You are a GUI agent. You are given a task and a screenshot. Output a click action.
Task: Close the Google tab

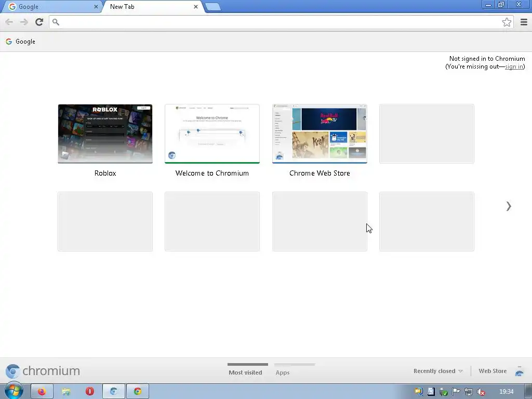96,6
